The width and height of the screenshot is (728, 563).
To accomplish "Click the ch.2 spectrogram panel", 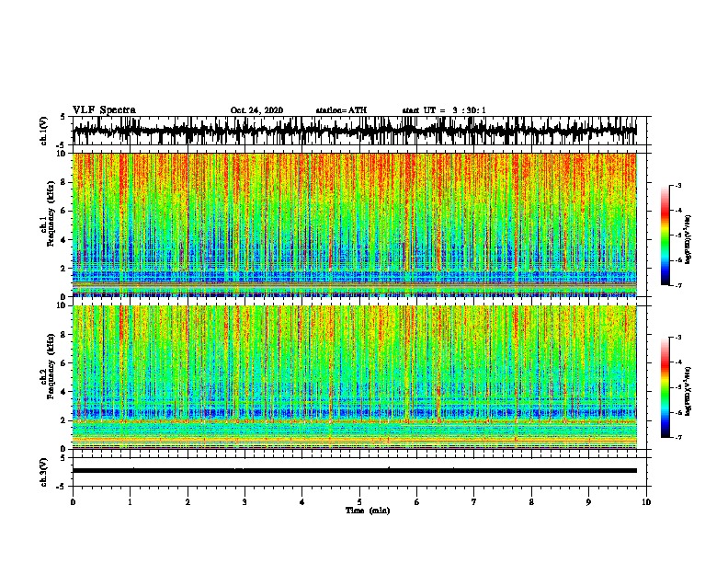I will [x=354, y=377].
